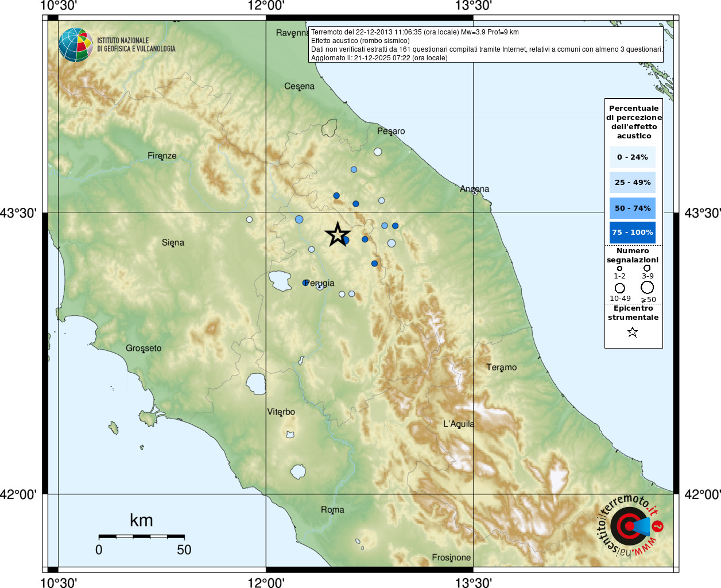Viewport: 721px width, 588px height.
Task: Click the Grosseto city label
Action: point(144,348)
